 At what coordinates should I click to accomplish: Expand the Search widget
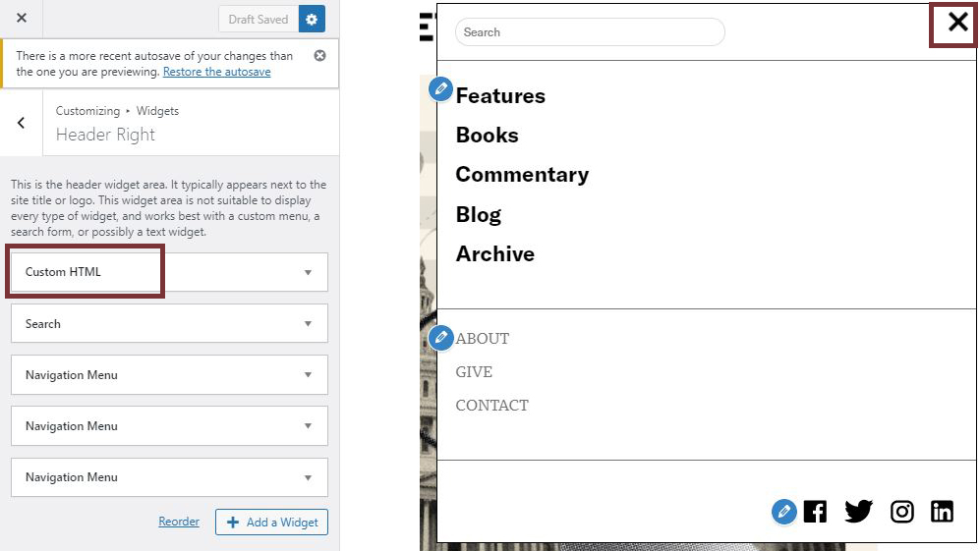point(169,323)
